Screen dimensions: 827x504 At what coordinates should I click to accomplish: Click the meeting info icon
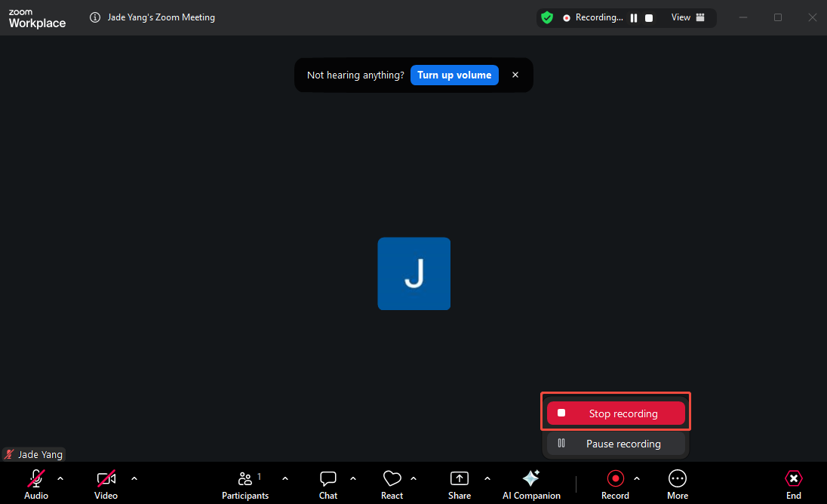pos(94,17)
